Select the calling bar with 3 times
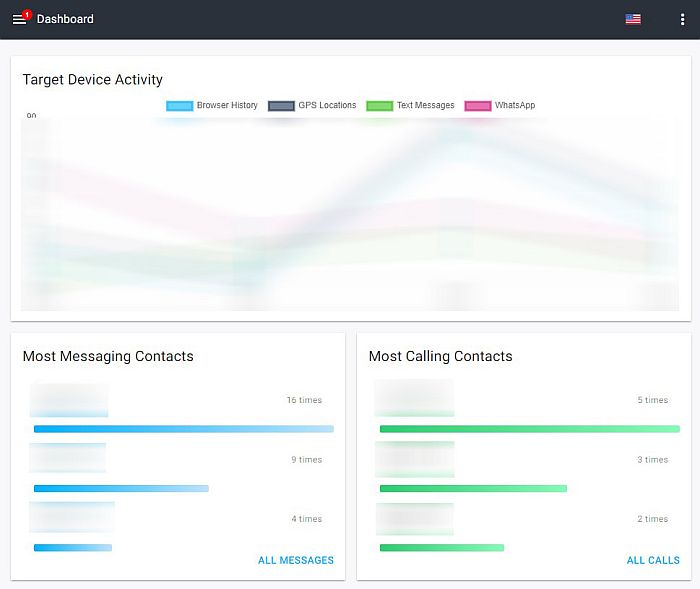 [473, 489]
